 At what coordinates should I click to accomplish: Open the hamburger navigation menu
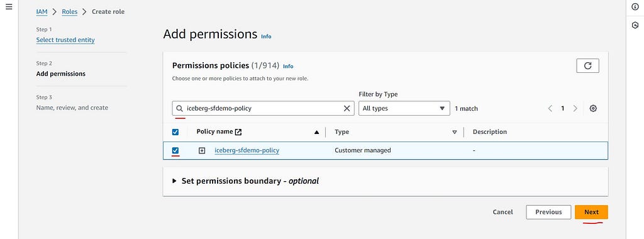click(9, 7)
